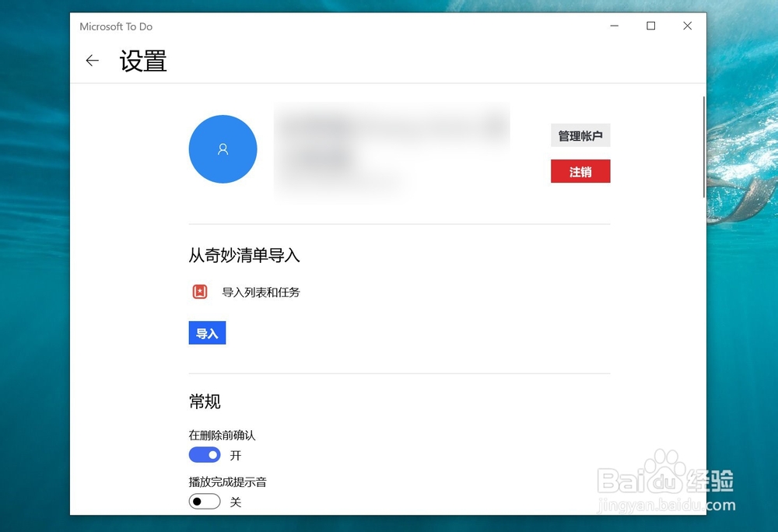778x532 pixels.
Task: Click the maximize icon on the title bar
Action: [650, 26]
